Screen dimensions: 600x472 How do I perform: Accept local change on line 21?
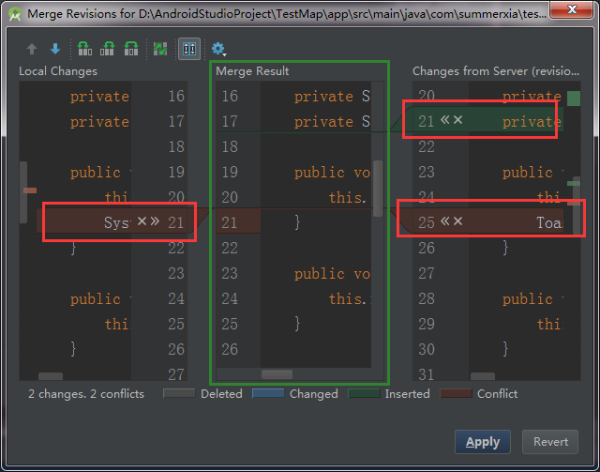tap(155, 221)
